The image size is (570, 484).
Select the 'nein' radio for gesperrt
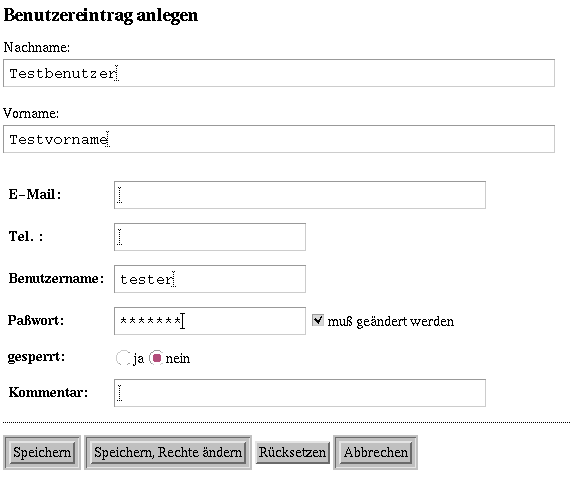[156, 358]
